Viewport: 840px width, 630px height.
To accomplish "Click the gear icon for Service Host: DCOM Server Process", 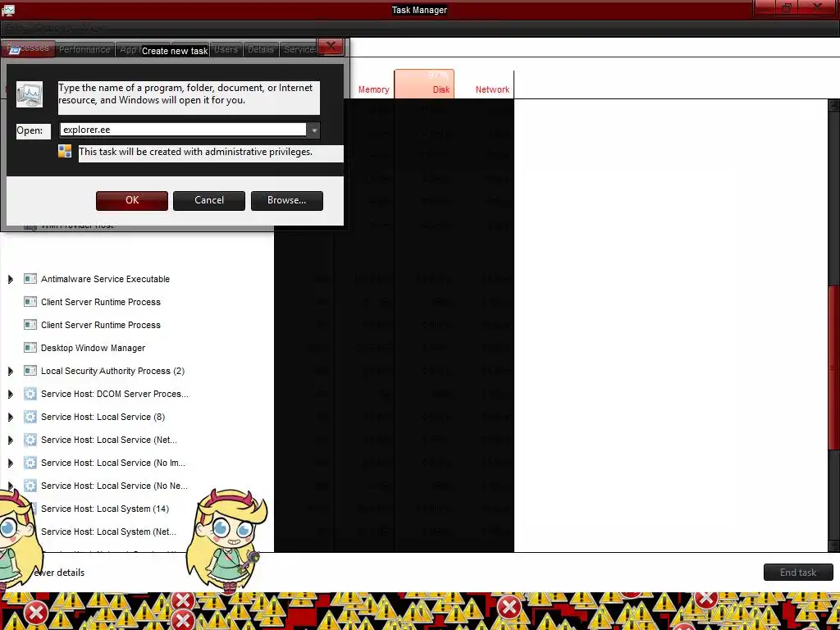I will (x=30, y=394).
